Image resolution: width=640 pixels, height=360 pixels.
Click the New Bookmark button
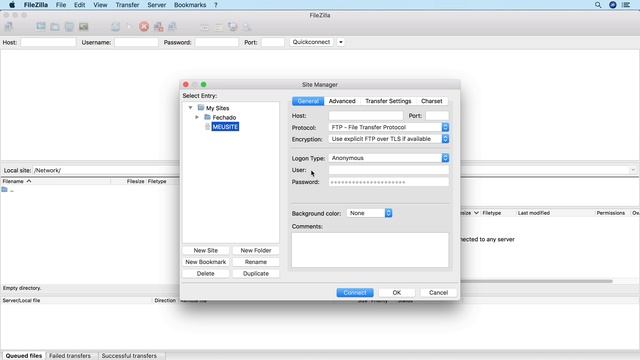[x=206, y=262]
